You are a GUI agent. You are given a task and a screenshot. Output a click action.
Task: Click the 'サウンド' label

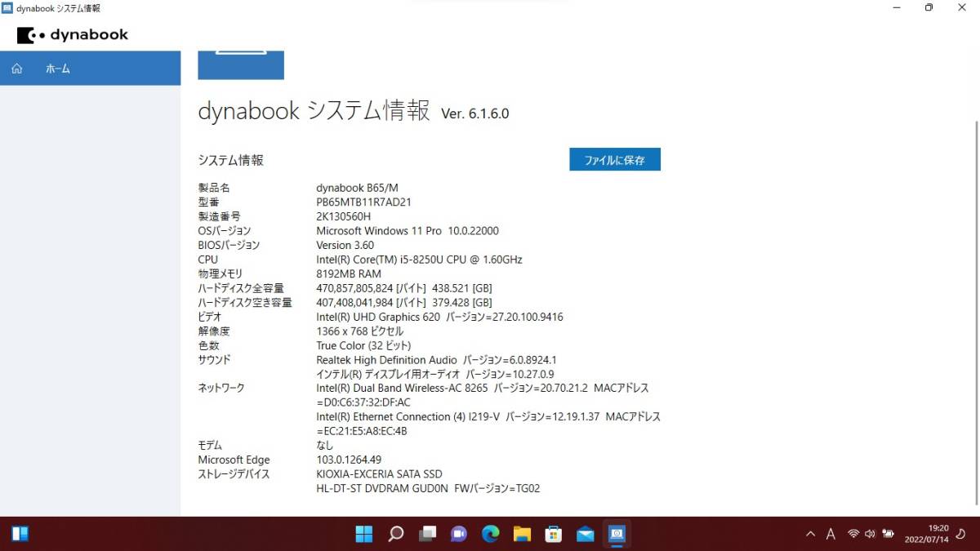[215, 360]
